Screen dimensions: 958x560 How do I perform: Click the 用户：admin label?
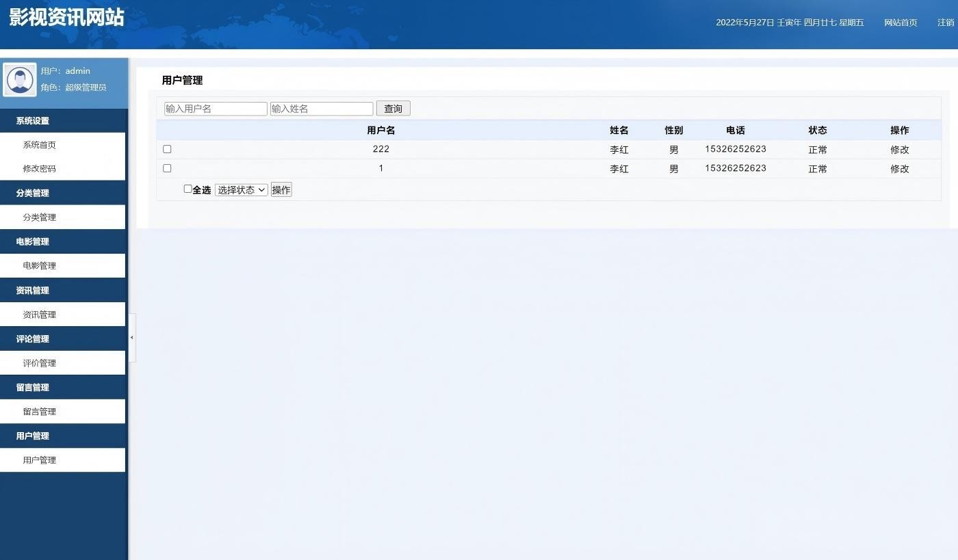[x=65, y=71]
